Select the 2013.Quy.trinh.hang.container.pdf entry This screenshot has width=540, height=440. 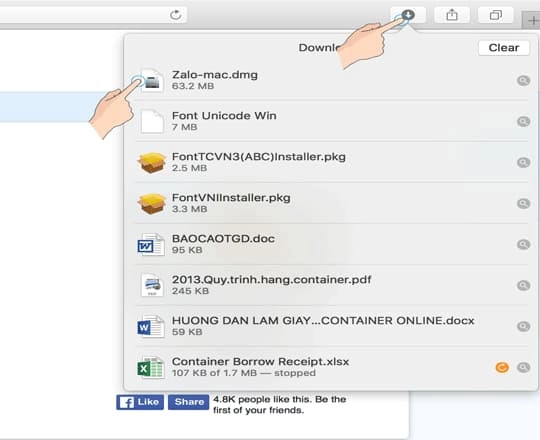331,285
